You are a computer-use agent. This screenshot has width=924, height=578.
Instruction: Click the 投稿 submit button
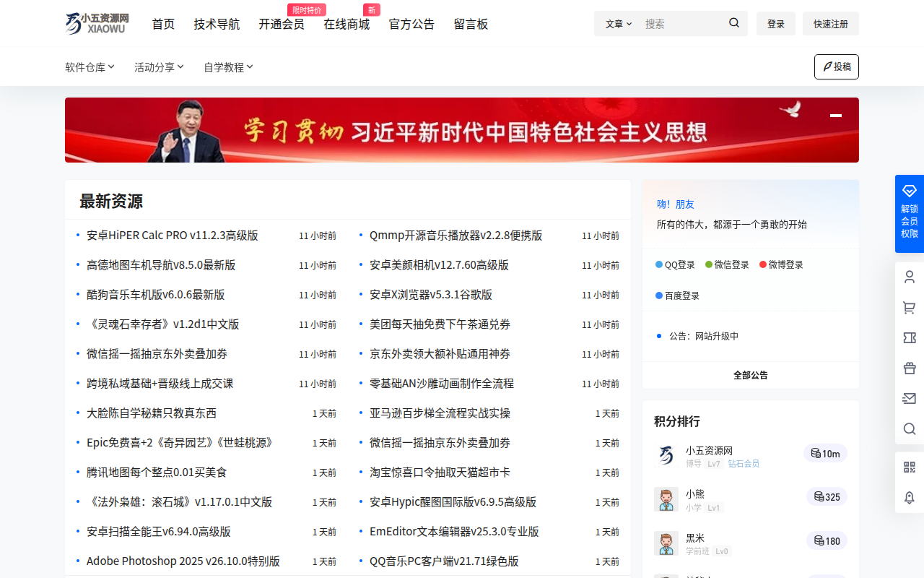(837, 66)
